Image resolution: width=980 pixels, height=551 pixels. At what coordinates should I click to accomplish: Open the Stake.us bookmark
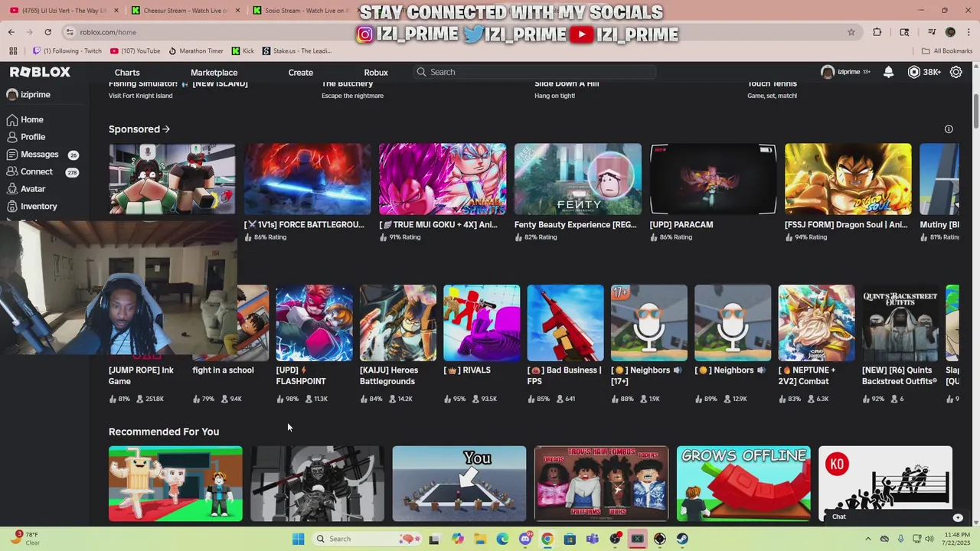[297, 51]
